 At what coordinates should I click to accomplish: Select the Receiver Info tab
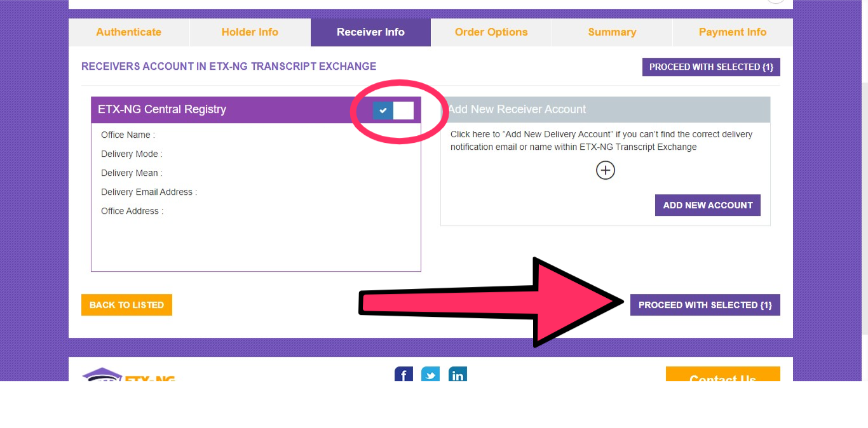(370, 32)
